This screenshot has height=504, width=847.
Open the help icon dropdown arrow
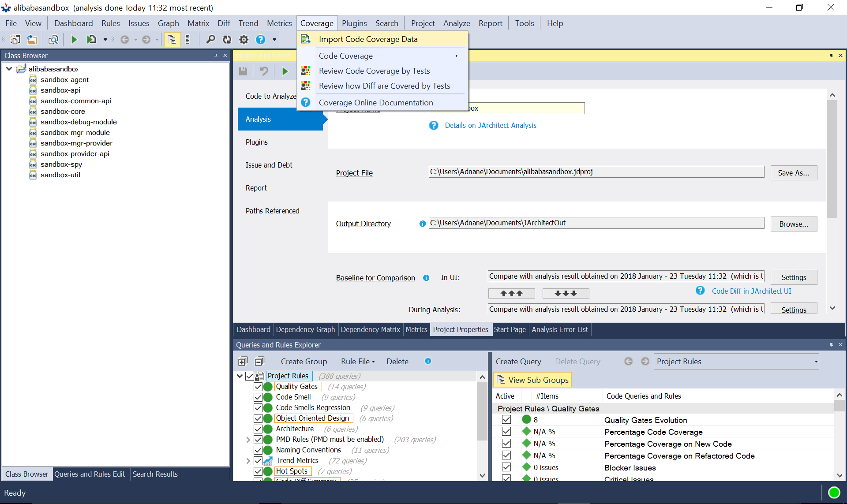coord(274,40)
